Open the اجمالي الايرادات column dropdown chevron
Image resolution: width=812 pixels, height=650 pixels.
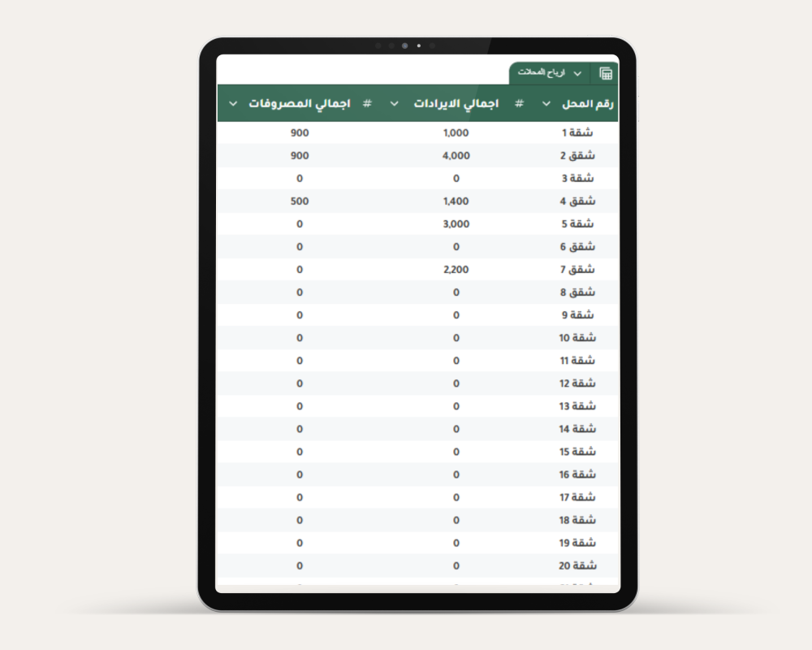(x=395, y=104)
